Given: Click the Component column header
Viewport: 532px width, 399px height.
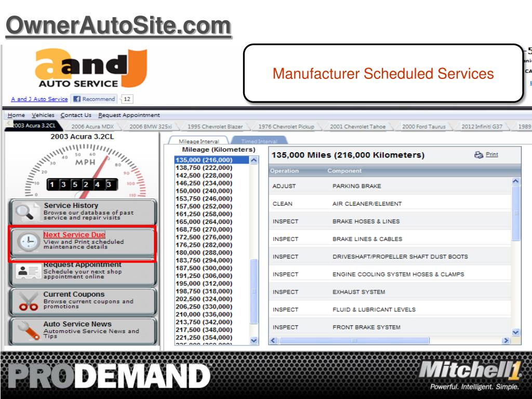Looking at the screenshot, I should click(344, 170).
